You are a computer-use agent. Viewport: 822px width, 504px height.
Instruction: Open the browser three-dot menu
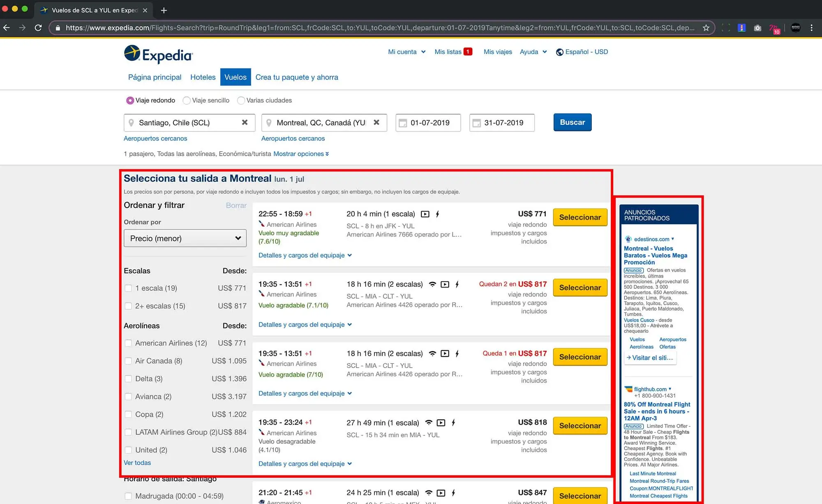point(811,28)
